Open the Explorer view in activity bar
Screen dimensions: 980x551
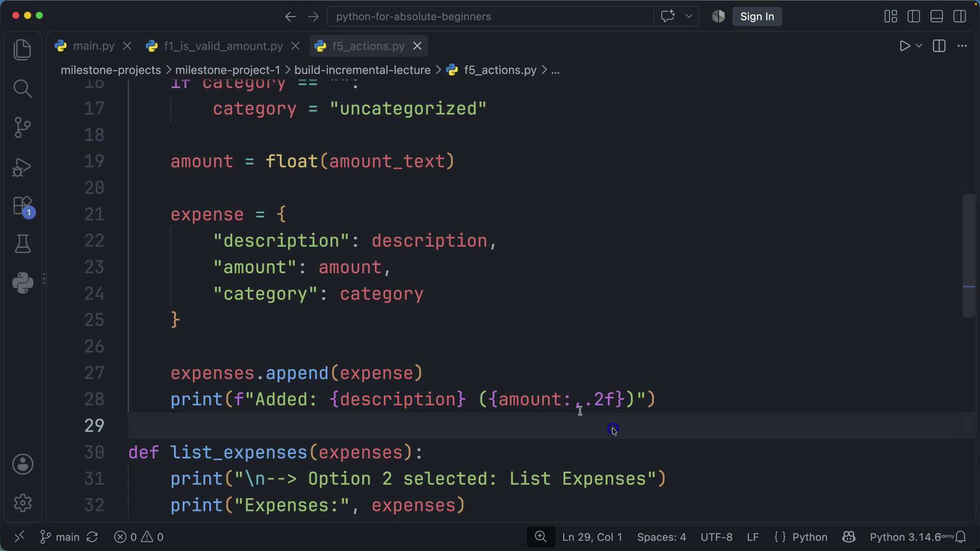coord(22,49)
